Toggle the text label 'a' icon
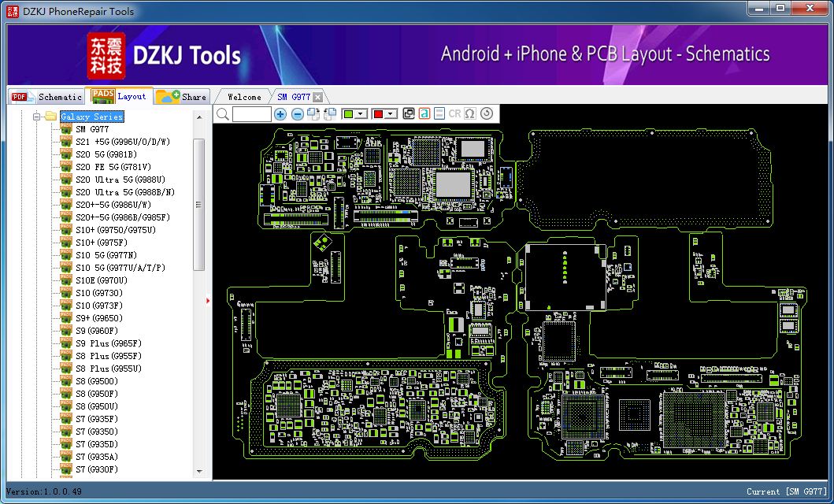 coord(424,113)
